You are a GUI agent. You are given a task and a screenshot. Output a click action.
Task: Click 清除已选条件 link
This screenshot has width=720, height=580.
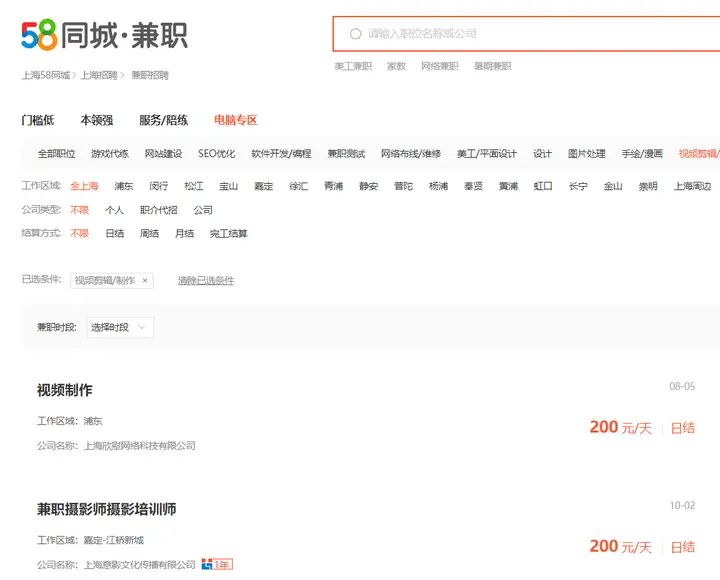(206, 280)
